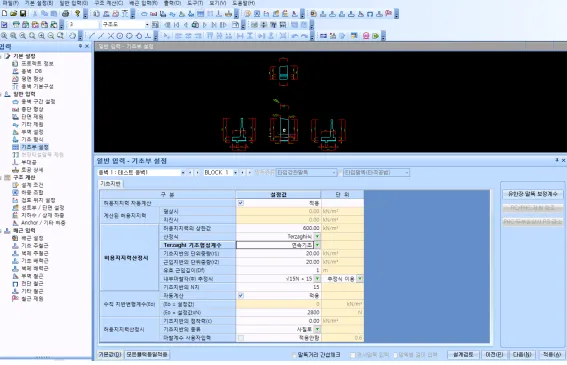Screen dimensions: 567x365
Task: Click the undo arrow toolbar icon
Action: click(x=295, y=36)
